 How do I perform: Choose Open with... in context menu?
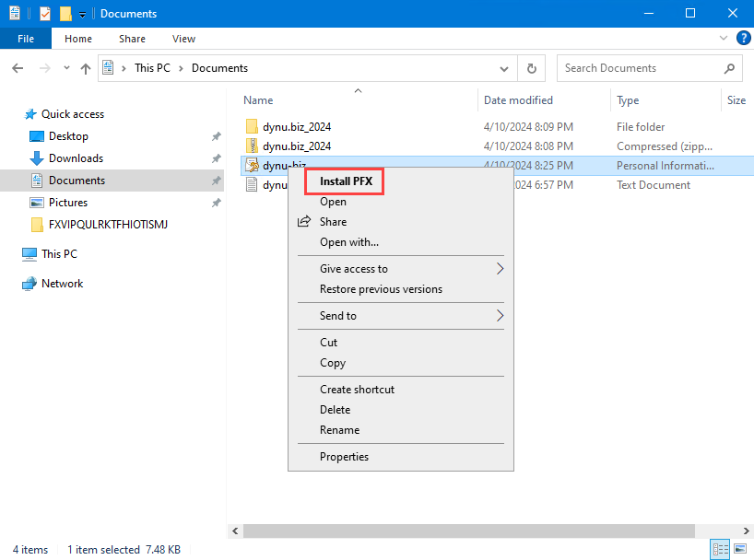coord(349,242)
